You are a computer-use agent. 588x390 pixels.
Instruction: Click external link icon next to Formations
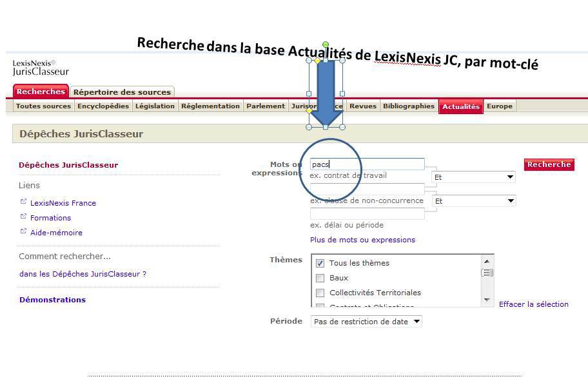click(24, 217)
